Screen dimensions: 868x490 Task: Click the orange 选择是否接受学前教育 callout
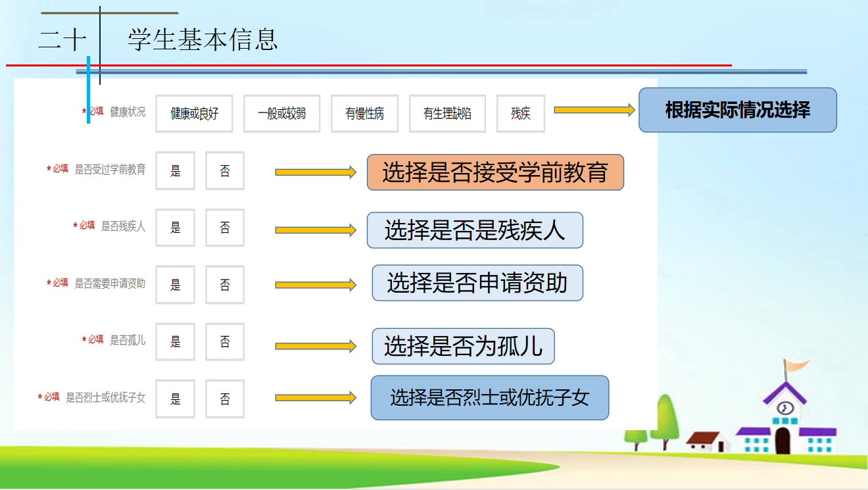(494, 172)
